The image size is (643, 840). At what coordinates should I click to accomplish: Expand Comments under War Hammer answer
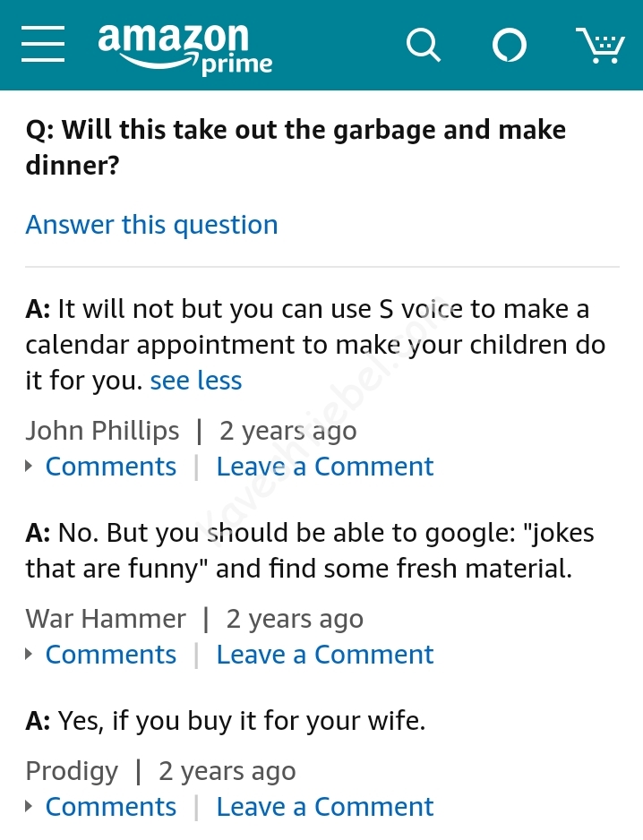pyautogui.click(x=111, y=655)
